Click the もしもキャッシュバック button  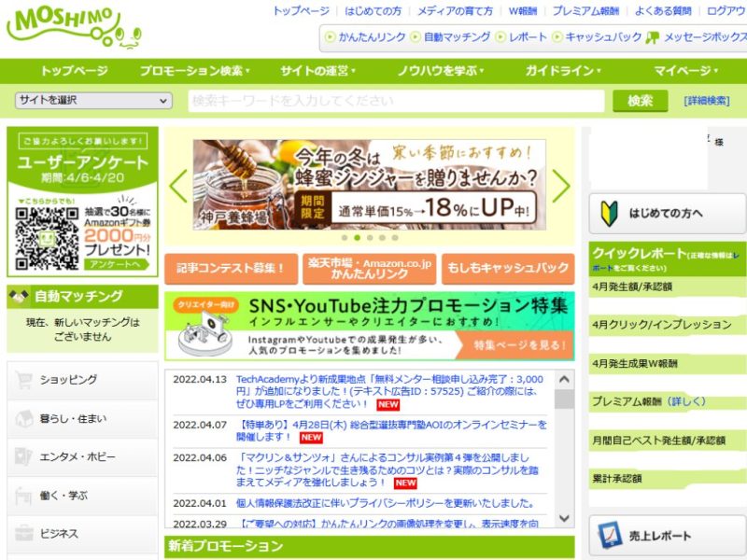click(x=508, y=269)
